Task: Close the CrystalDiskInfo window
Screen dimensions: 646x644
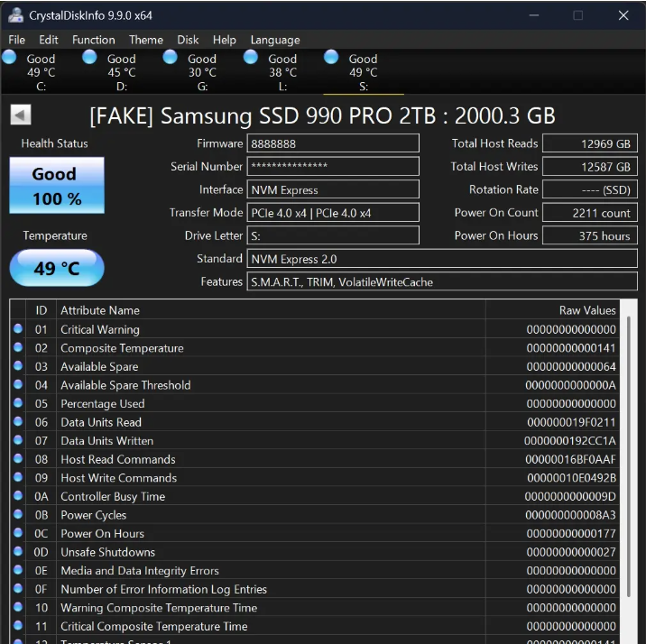Action: coord(623,15)
